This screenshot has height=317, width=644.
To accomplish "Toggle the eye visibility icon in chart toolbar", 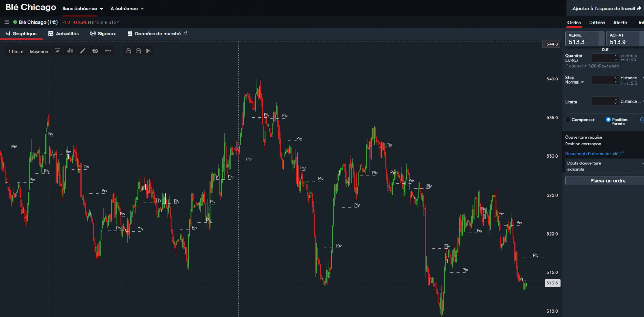I will click(x=95, y=51).
